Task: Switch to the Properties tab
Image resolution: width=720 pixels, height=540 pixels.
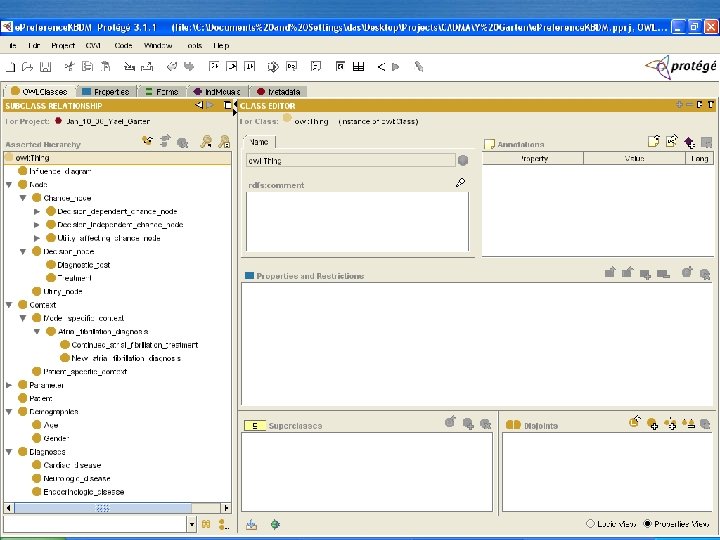Action: point(107,91)
